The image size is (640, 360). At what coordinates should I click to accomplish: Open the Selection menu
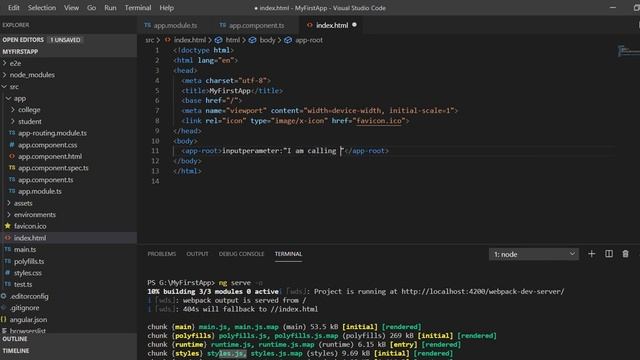(x=42, y=8)
